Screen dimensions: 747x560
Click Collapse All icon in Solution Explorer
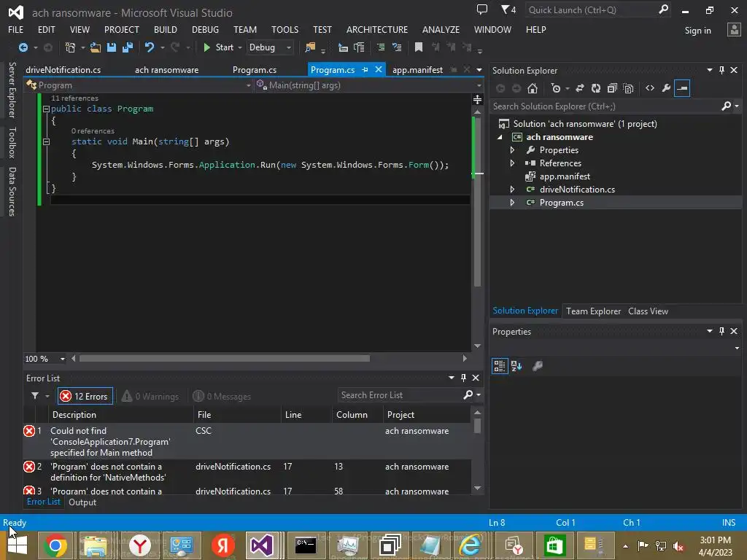(x=612, y=88)
